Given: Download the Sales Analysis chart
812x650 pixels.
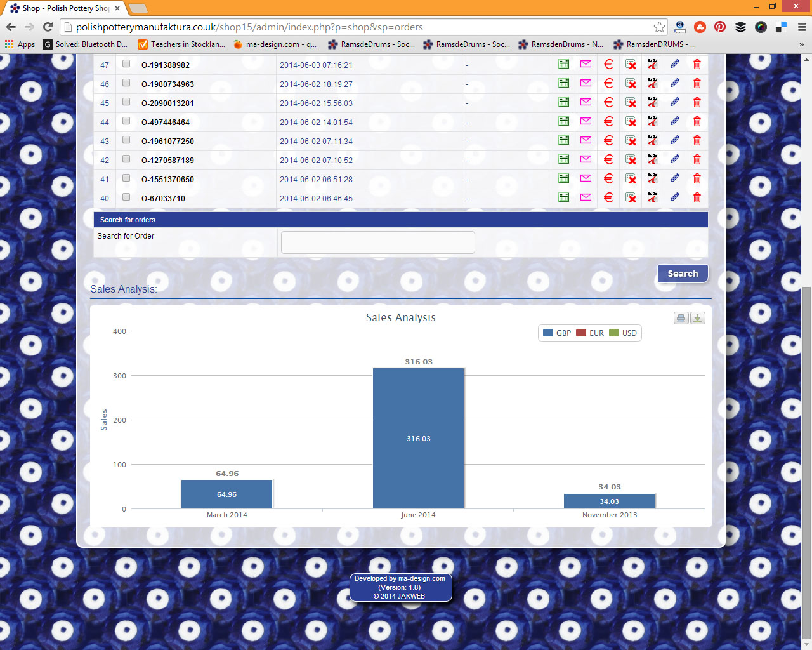Looking at the screenshot, I should click(697, 319).
